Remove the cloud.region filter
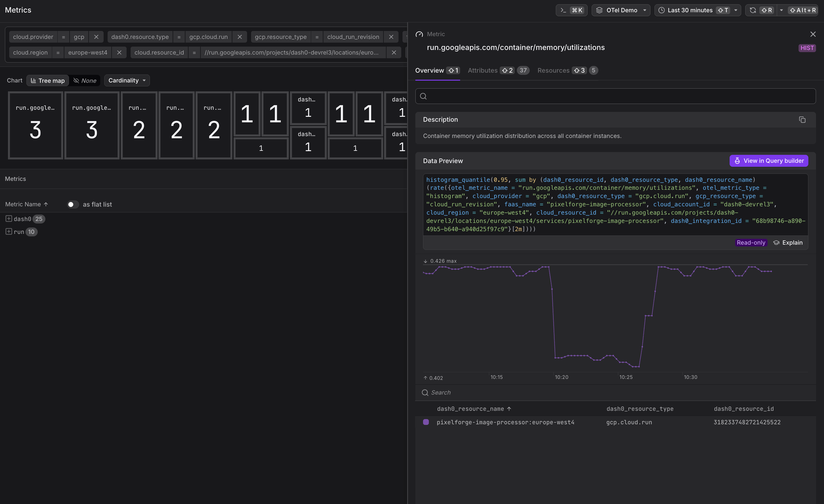 (x=119, y=52)
